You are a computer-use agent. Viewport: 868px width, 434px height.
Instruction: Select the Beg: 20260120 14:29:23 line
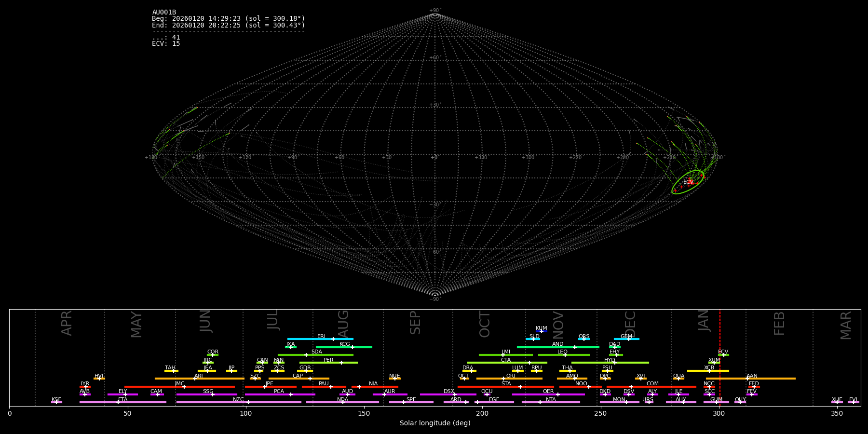229,19
